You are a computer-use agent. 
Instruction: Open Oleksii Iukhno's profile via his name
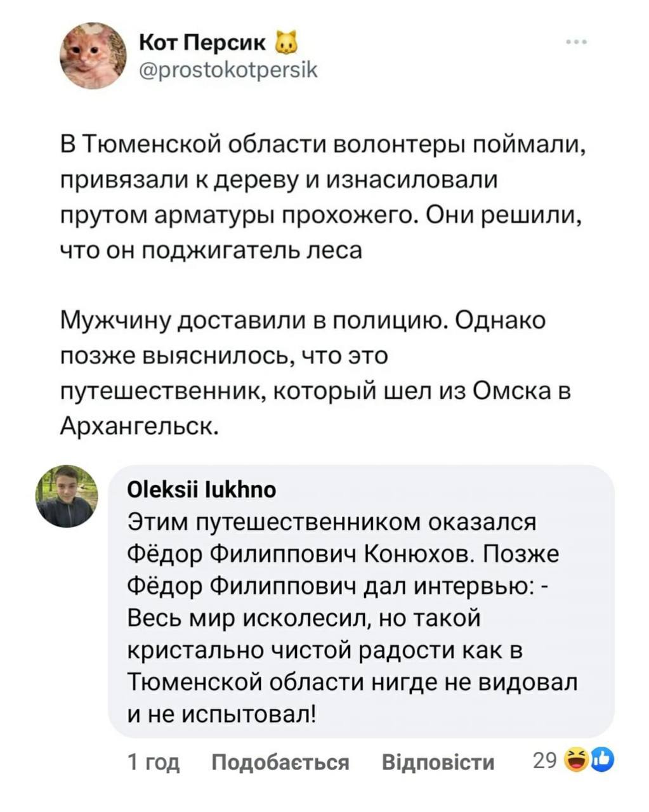click(202, 490)
